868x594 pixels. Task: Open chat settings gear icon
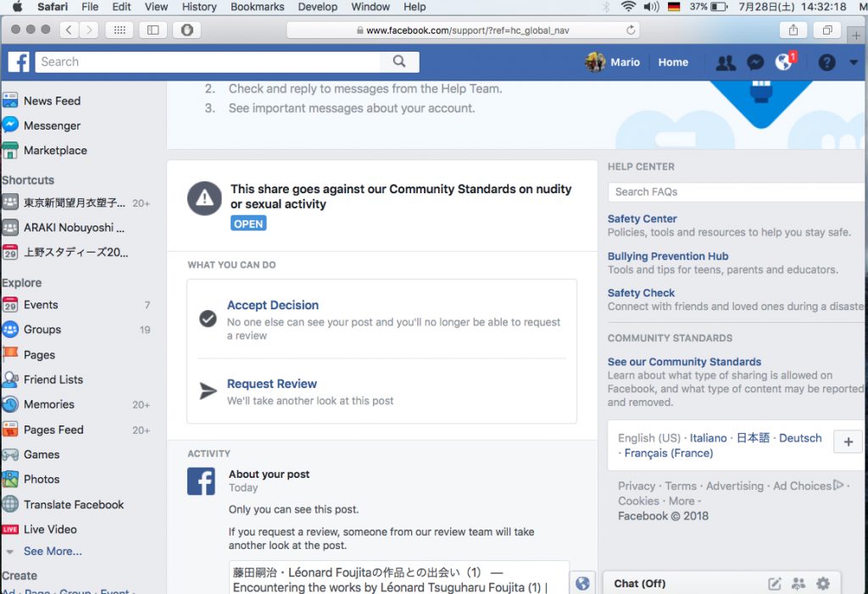coord(823,584)
